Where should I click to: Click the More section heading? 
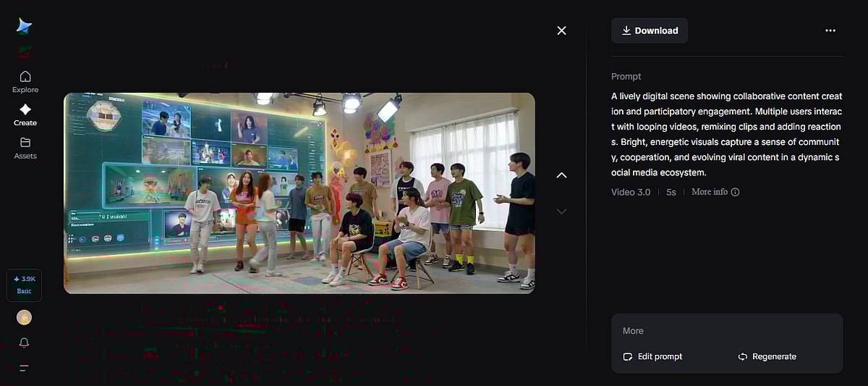633,331
